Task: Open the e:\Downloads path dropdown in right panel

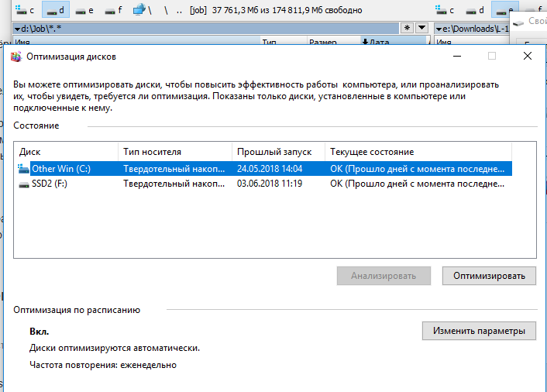Action: tap(439, 29)
